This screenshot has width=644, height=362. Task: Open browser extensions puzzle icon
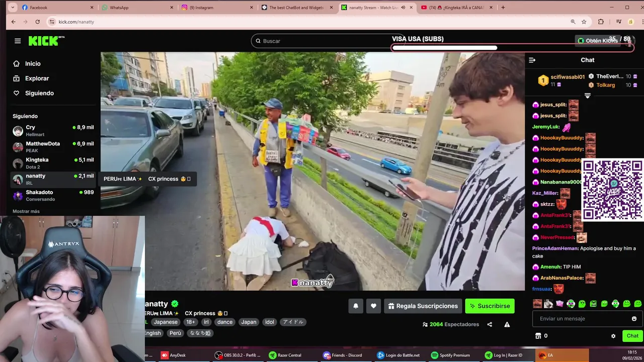point(601,22)
